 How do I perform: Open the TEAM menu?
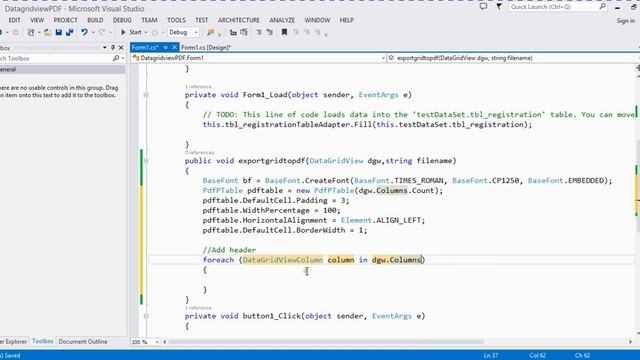click(149, 20)
